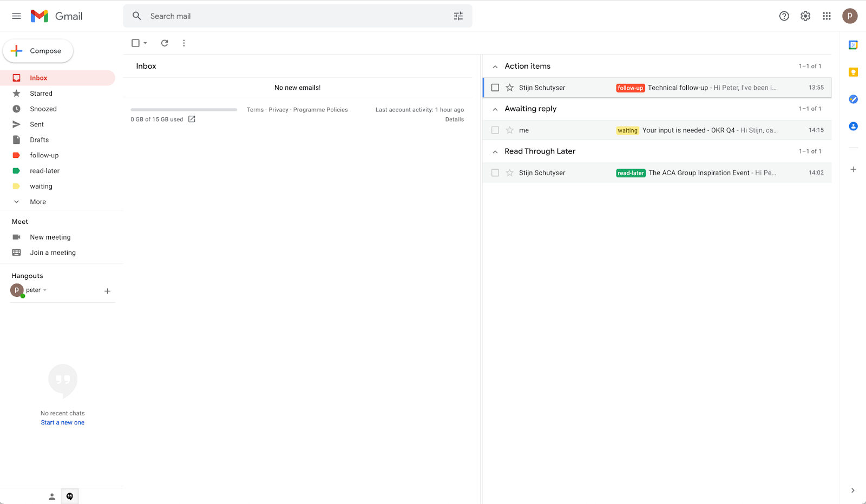Open the Settings gear icon

805,16
